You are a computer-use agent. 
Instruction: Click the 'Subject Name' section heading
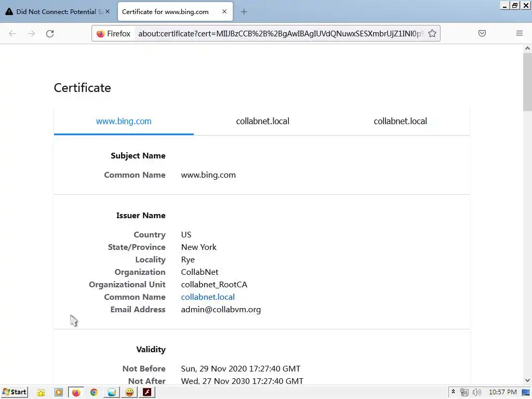138,156
